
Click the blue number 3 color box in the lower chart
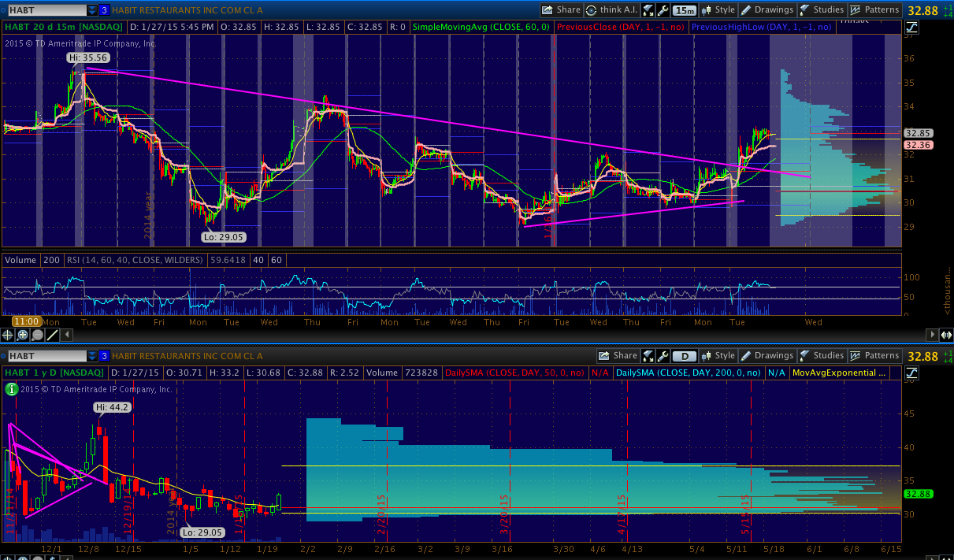(105, 356)
